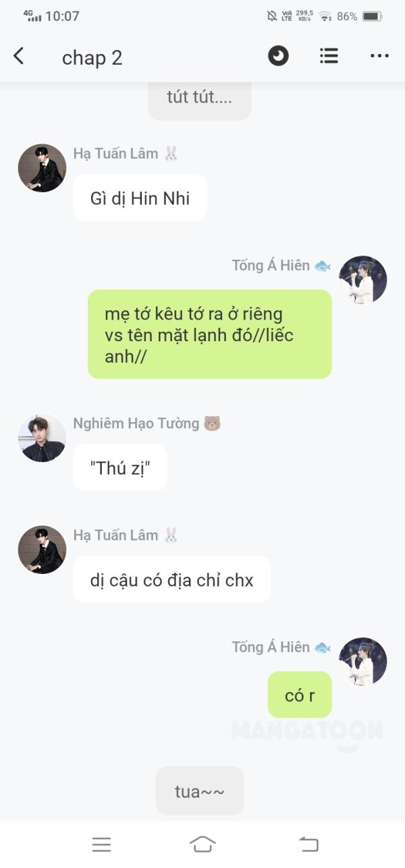The image size is (405, 868).
Task: Tap the battery icon in status bar
Action: coord(373,16)
